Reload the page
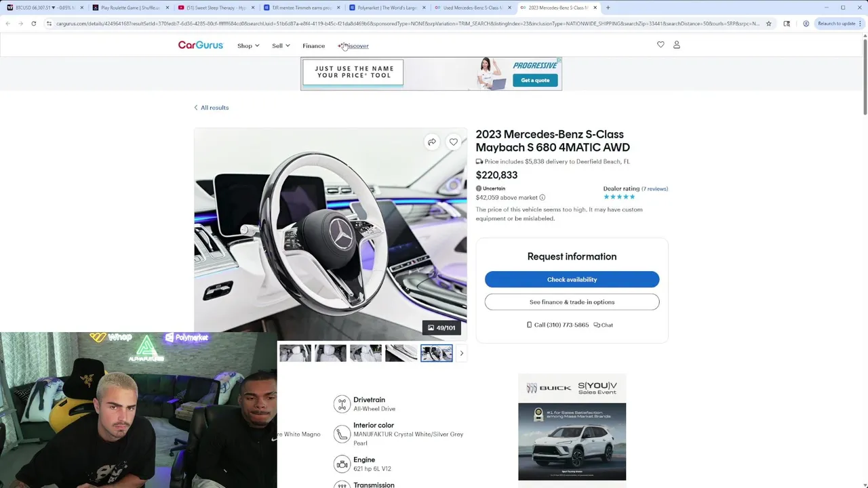Viewport: 868px width, 488px height. (x=33, y=24)
